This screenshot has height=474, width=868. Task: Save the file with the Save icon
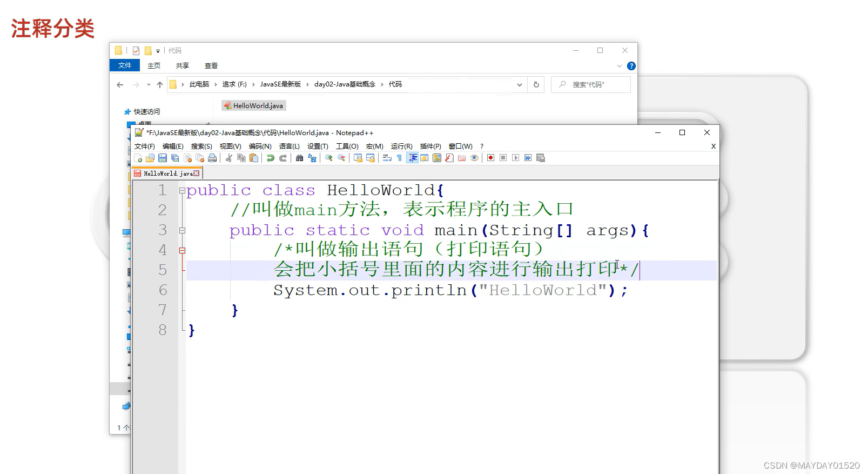coord(163,158)
